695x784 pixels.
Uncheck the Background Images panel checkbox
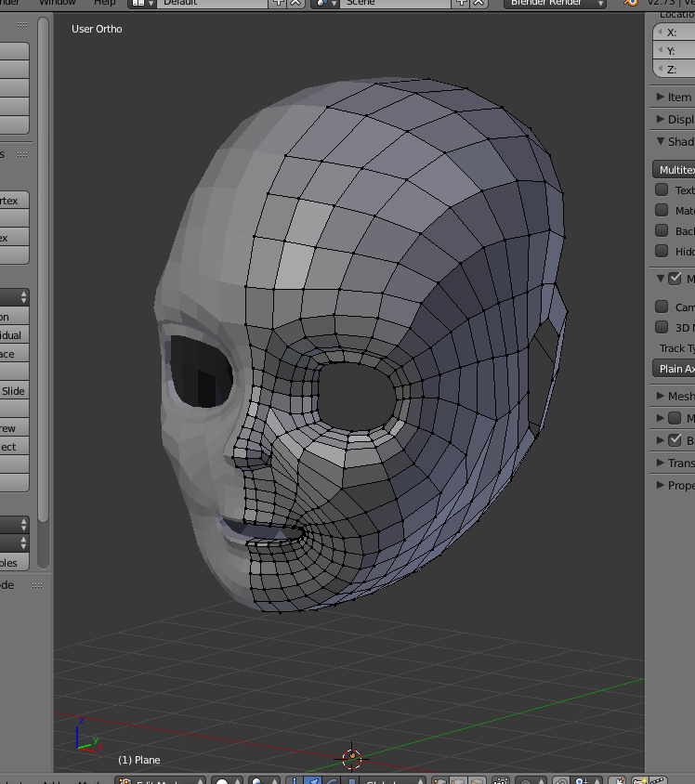[675, 440]
